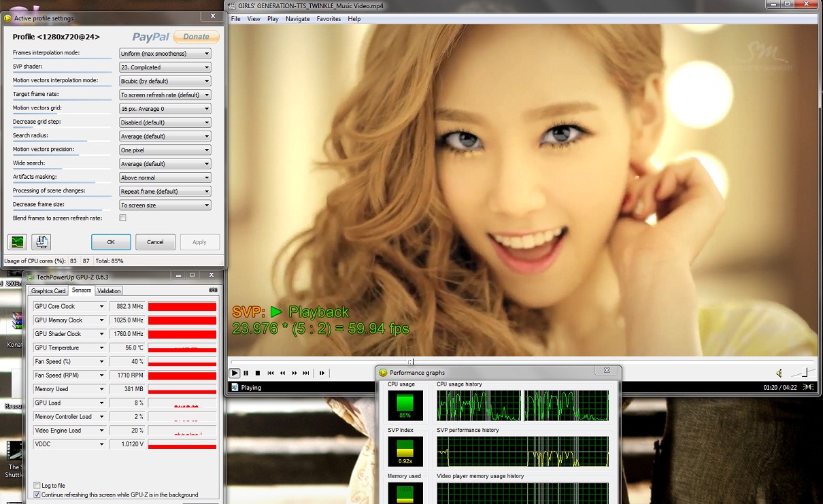The height and width of the screenshot is (504, 823).
Task: Click the mute speaker icon
Action: tap(779, 373)
